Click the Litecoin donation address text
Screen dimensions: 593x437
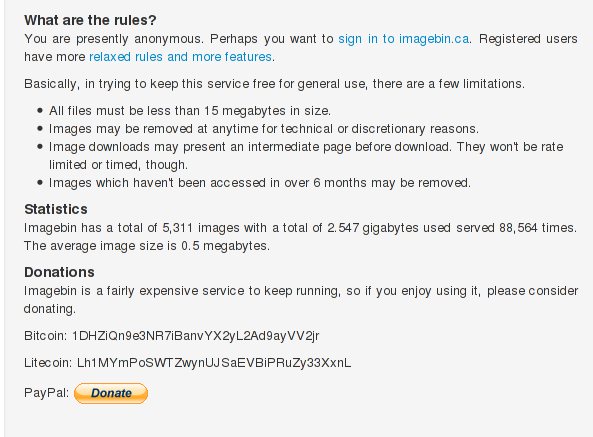(214, 363)
